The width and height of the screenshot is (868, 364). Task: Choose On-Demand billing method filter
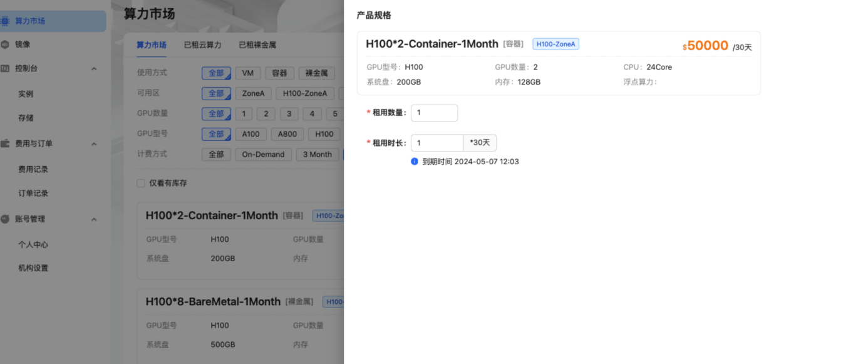click(263, 155)
